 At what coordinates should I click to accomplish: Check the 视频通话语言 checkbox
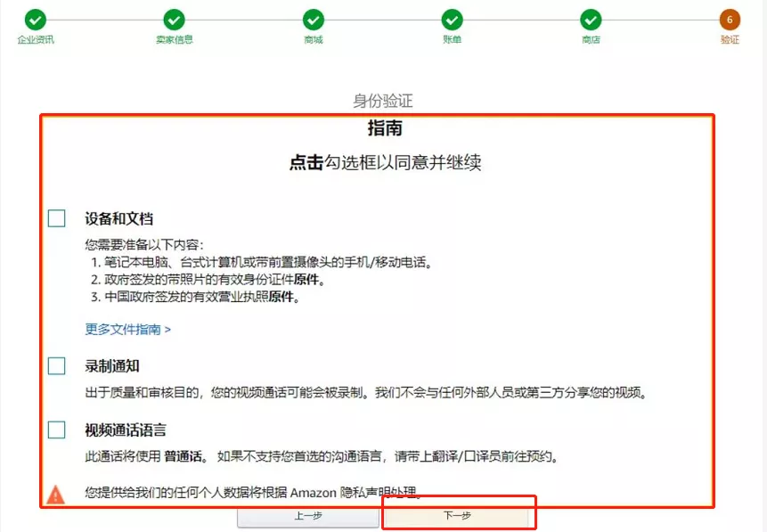(57, 430)
